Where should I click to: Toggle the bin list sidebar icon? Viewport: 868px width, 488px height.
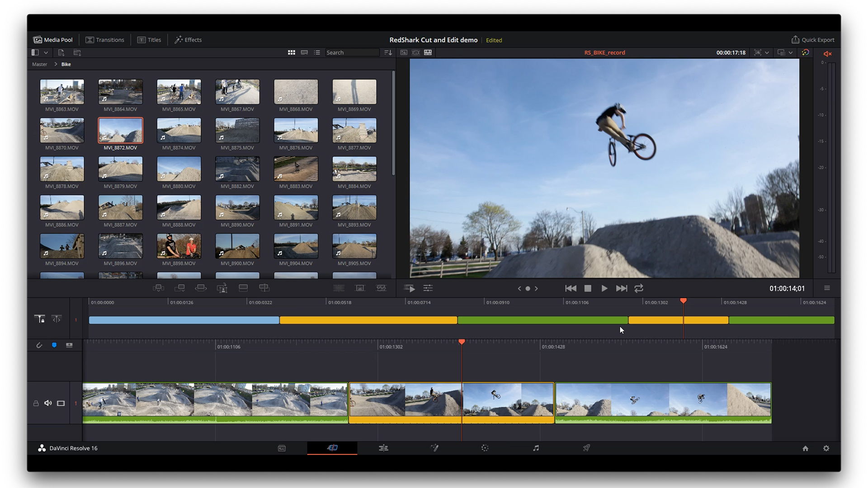[x=35, y=52]
